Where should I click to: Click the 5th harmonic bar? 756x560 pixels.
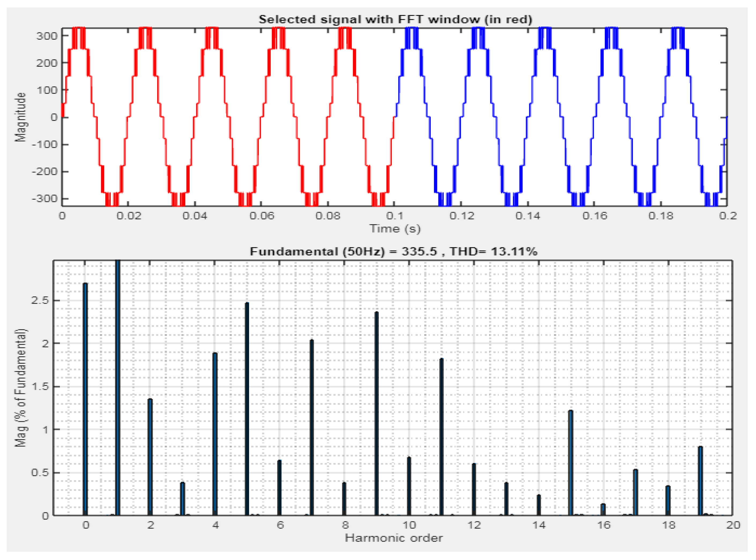(x=247, y=410)
